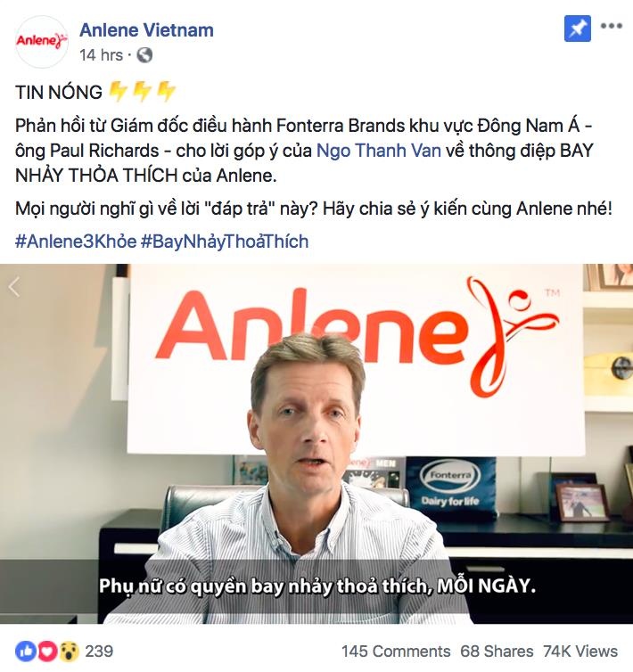Open the three-dot post options menu
Viewport: 633px width, 672px height.
[x=611, y=26]
